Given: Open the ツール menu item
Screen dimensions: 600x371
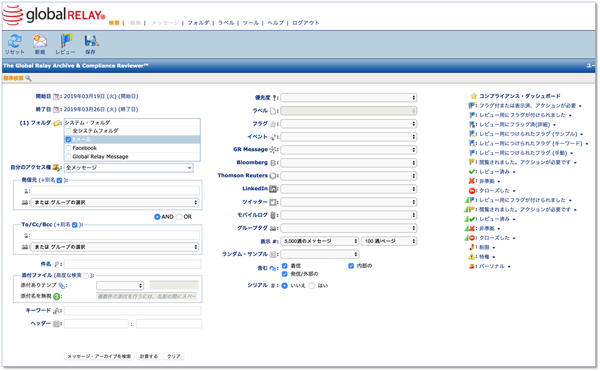Looking at the screenshot, I should pos(251,23).
